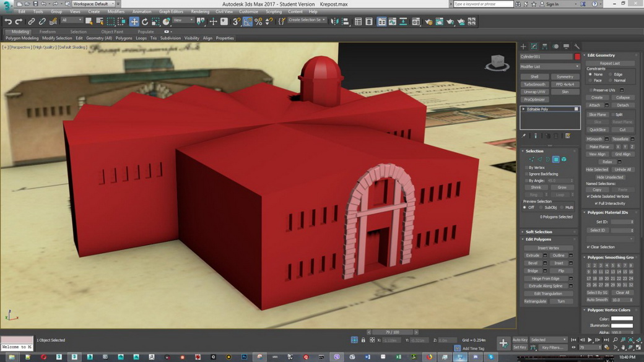
Task: Open the Hierarchy panel tab icon
Action: pos(544,46)
